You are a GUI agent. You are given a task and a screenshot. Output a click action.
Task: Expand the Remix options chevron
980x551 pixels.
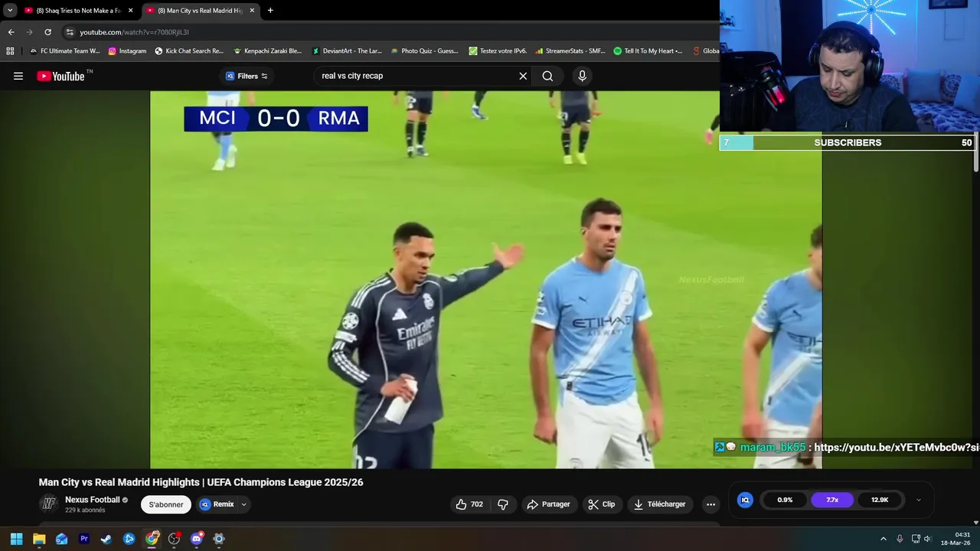243,504
